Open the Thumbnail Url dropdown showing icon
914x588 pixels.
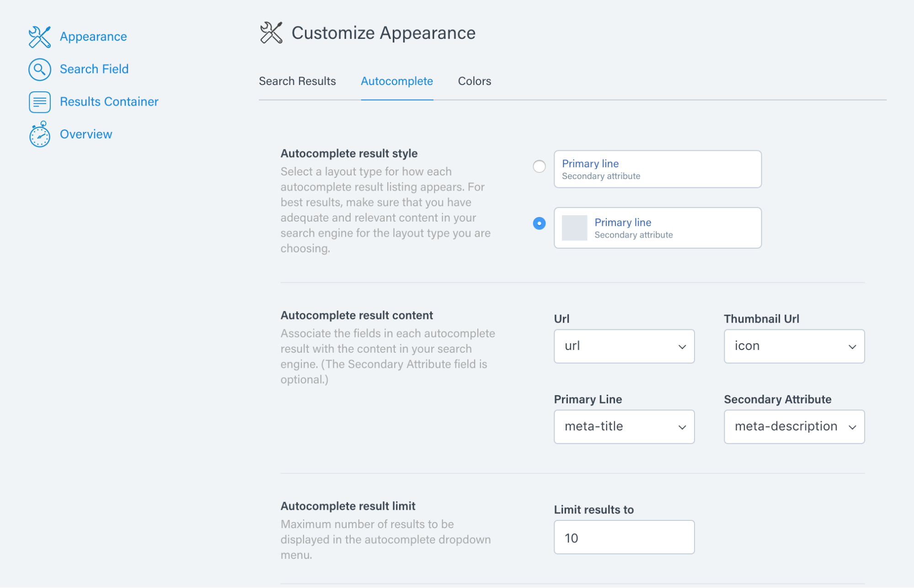click(794, 346)
